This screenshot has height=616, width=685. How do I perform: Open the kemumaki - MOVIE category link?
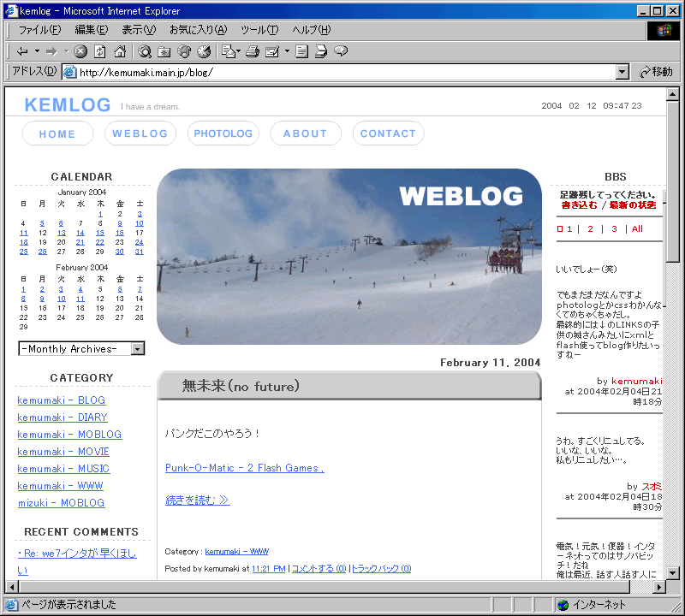(63, 452)
